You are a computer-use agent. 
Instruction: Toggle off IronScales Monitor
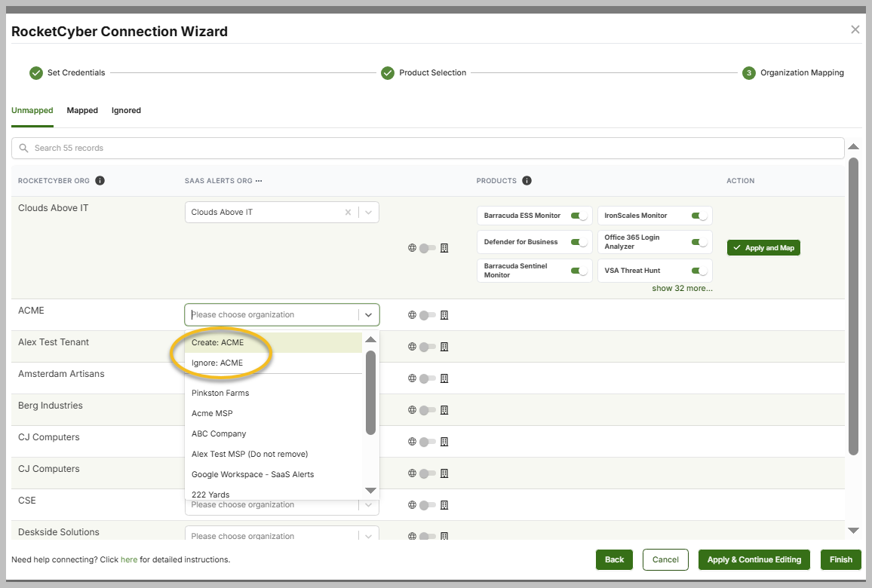699,216
